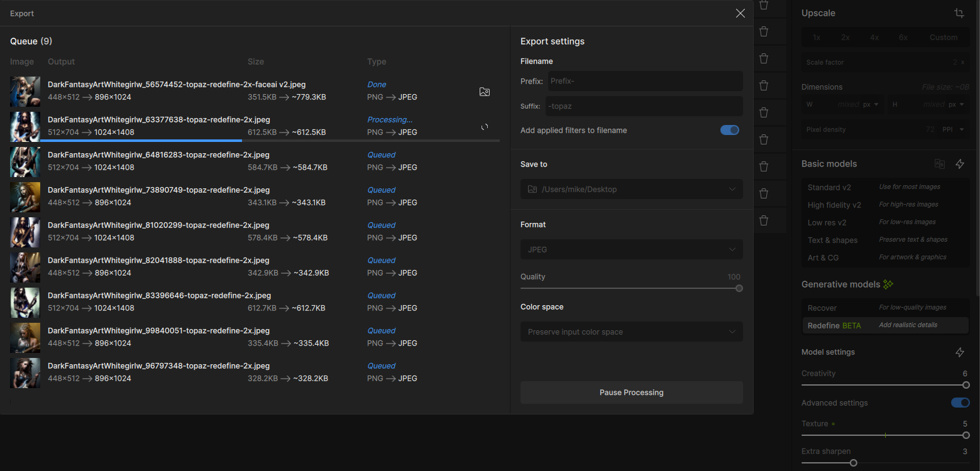Click into the Prefix filename field
Screen dimensions: 980x471
pyautogui.click(x=644, y=81)
